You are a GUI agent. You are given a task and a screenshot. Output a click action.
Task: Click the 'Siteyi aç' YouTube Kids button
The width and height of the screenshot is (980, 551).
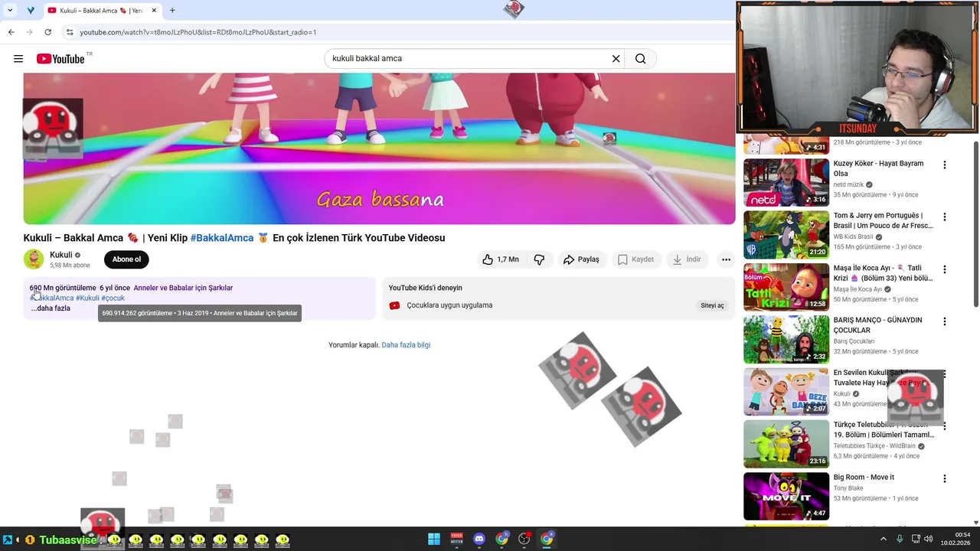[x=712, y=305]
